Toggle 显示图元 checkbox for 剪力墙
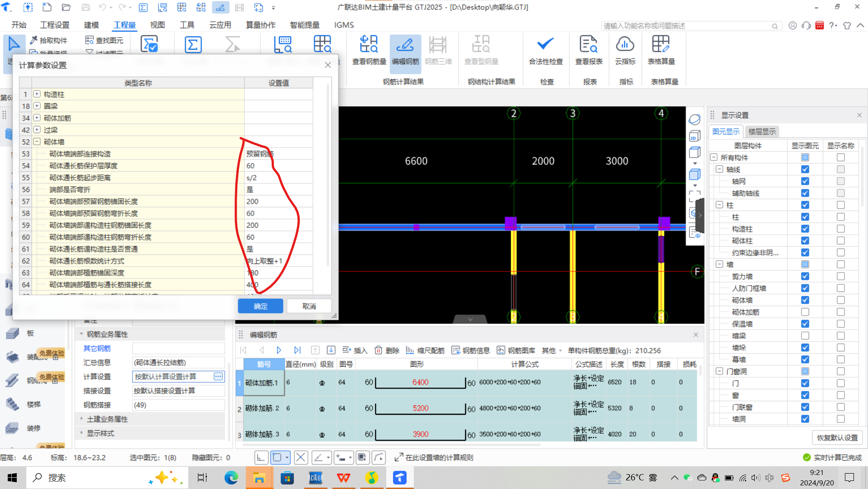868x489 pixels. point(805,276)
